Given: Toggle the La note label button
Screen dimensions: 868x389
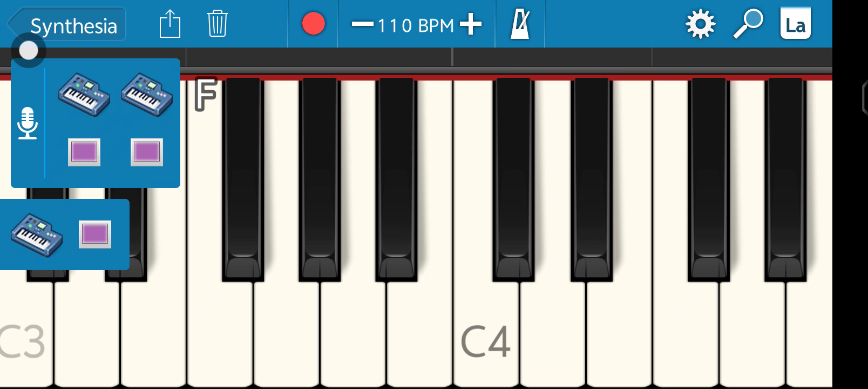Looking at the screenshot, I should point(795,23).
